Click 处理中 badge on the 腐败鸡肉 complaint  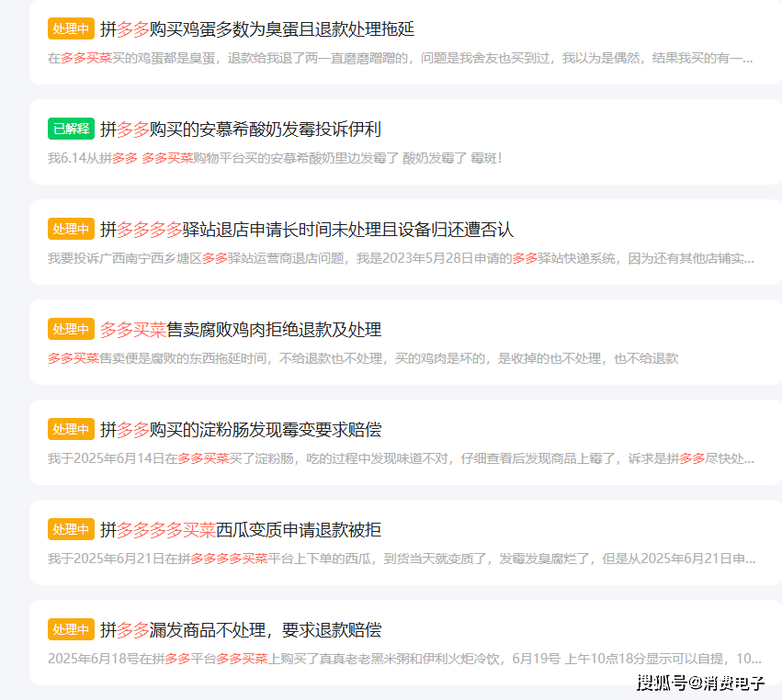tap(71, 330)
